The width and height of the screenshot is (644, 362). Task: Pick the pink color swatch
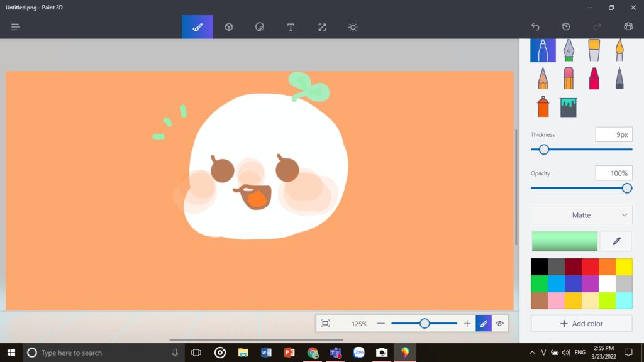pos(556,300)
